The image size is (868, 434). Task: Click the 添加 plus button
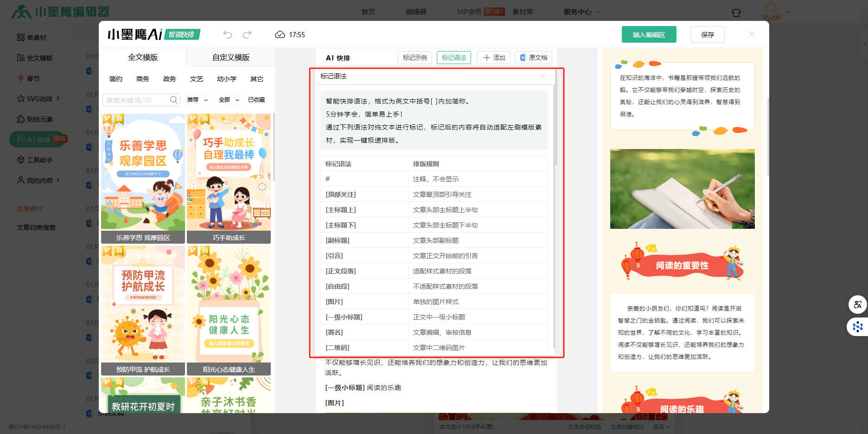point(494,58)
